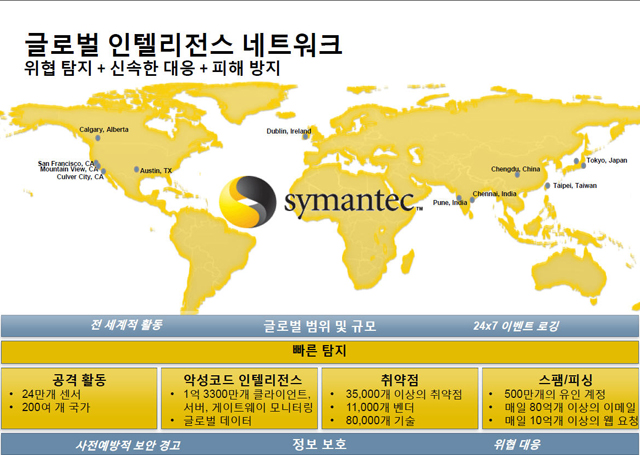
Task: Click the 24x7 이벤트 로깅 label
Action: click(x=516, y=326)
